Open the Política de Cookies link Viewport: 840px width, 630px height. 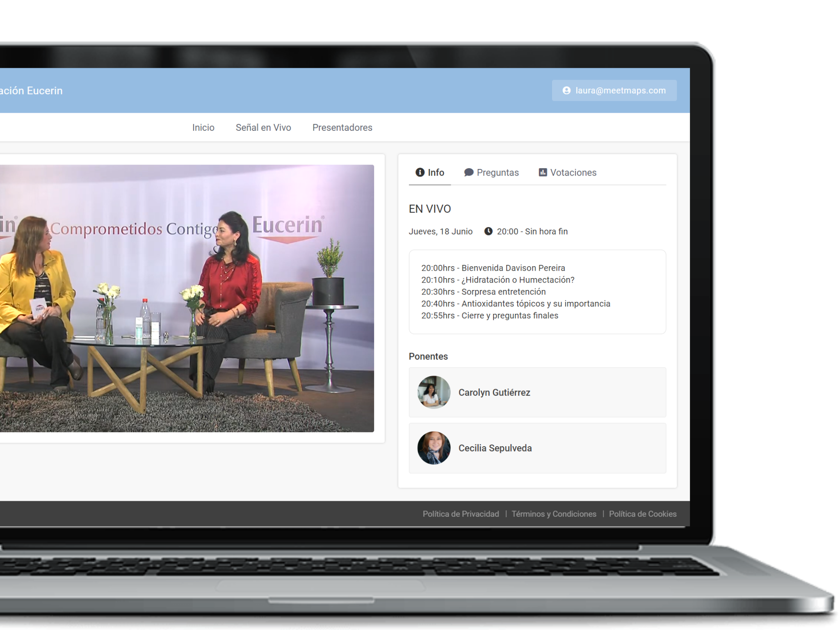coord(643,514)
